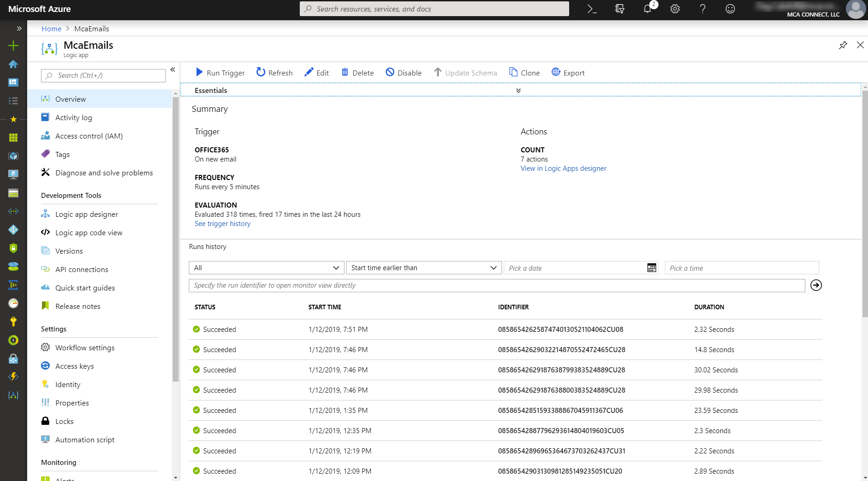Select Activity log in the sidebar
The width and height of the screenshot is (868, 481).
click(x=73, y=117)
